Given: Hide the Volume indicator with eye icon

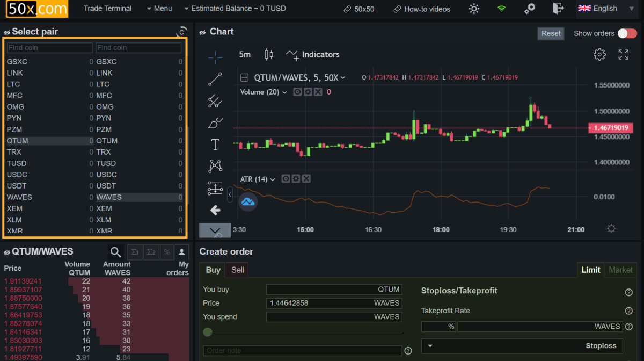Looking at the screenshot, I should 297,92.
